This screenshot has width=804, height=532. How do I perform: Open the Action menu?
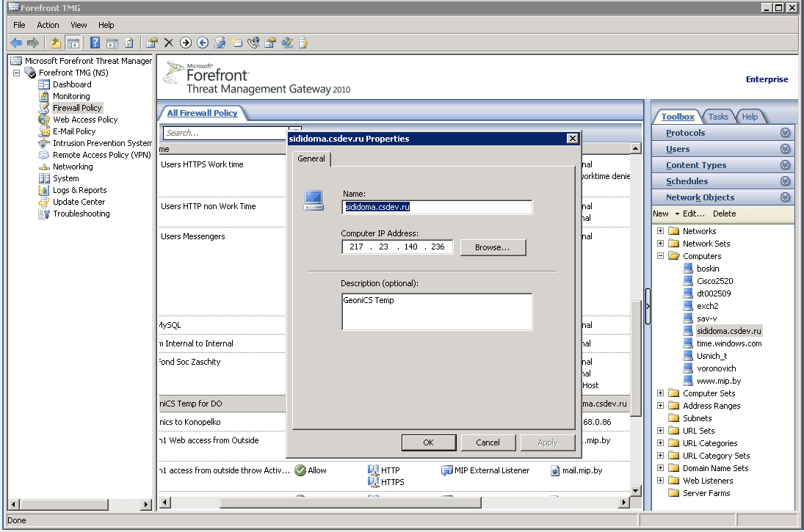click(x=48, y=25)
